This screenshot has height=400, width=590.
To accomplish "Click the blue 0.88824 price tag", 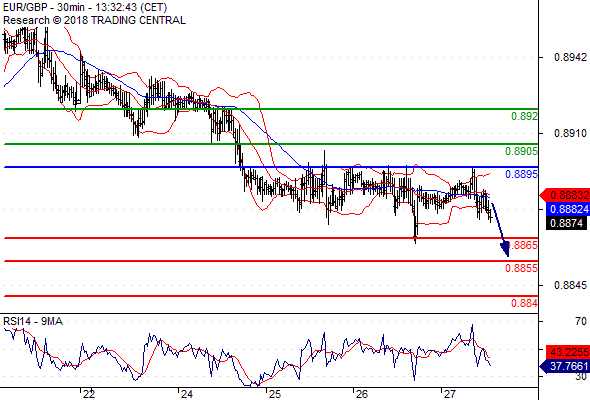I will point(565,209).
